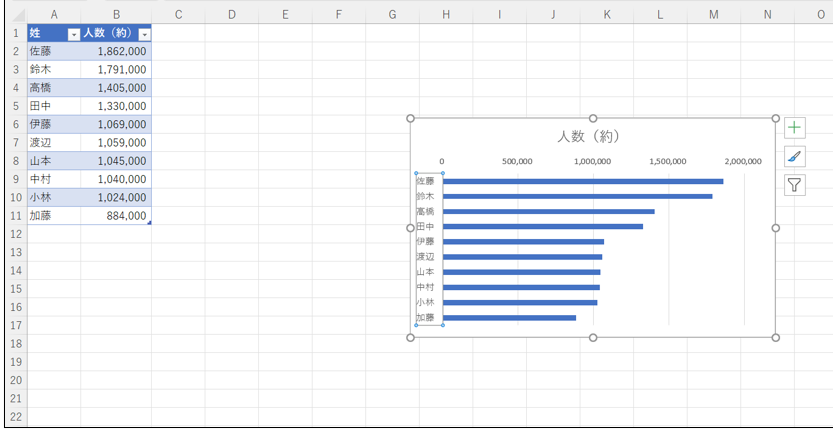
Task: Select cell with value 1,040,000
Action: 116,179
